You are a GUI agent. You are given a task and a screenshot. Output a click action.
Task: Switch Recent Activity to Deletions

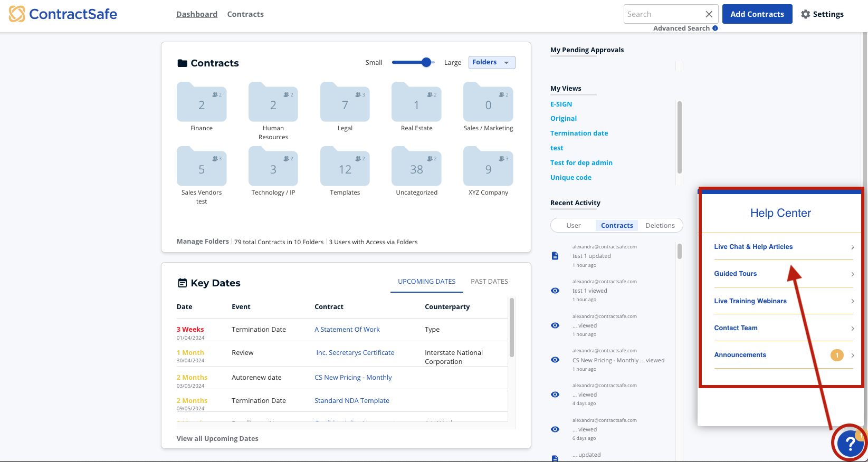[x=660, y=226]
